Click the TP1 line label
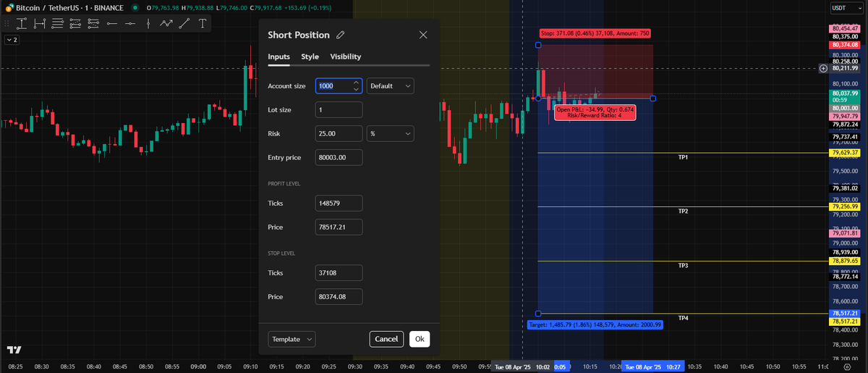Viewport: 868px width, 373px height. click(x=683, y=157)
